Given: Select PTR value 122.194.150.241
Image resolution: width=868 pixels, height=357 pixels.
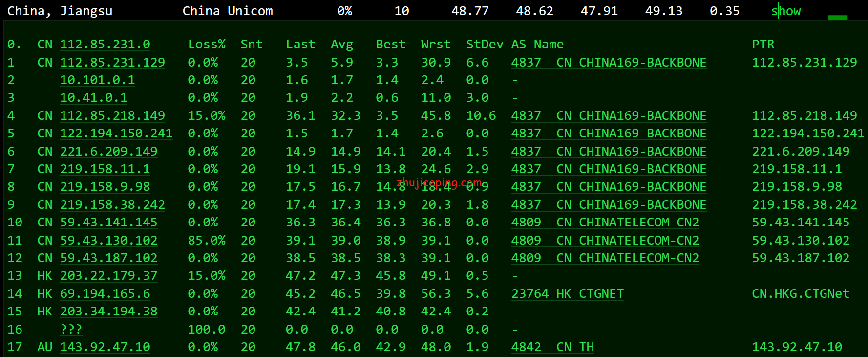Looking at the screenshot, I should [x=808, y=134].
